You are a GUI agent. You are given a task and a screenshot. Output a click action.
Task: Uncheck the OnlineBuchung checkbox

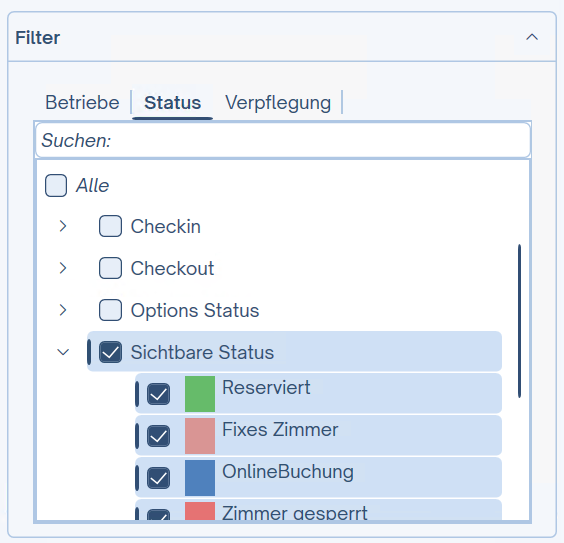coord(158,478)
